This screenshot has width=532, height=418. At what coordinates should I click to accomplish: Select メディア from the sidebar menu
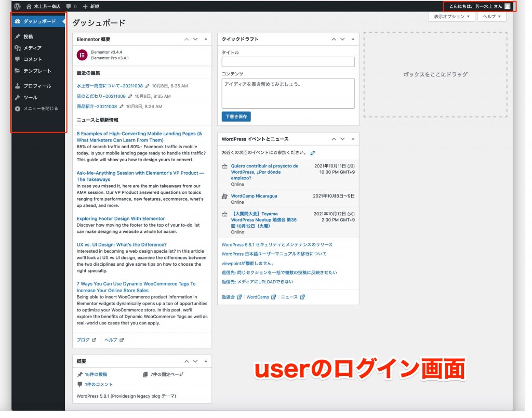32,48
